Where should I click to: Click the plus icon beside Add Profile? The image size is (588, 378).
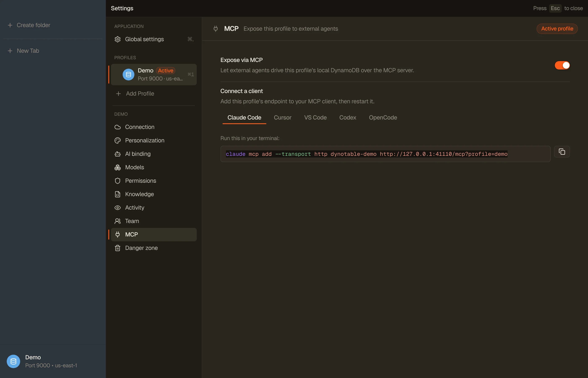click(118, 93)
